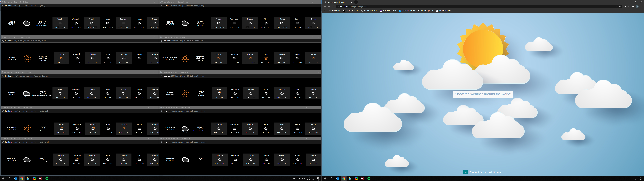The width and height of the screenshot is (644, 181).
Task: Click the Brussels Saturday forecast card
Action: 124,128
